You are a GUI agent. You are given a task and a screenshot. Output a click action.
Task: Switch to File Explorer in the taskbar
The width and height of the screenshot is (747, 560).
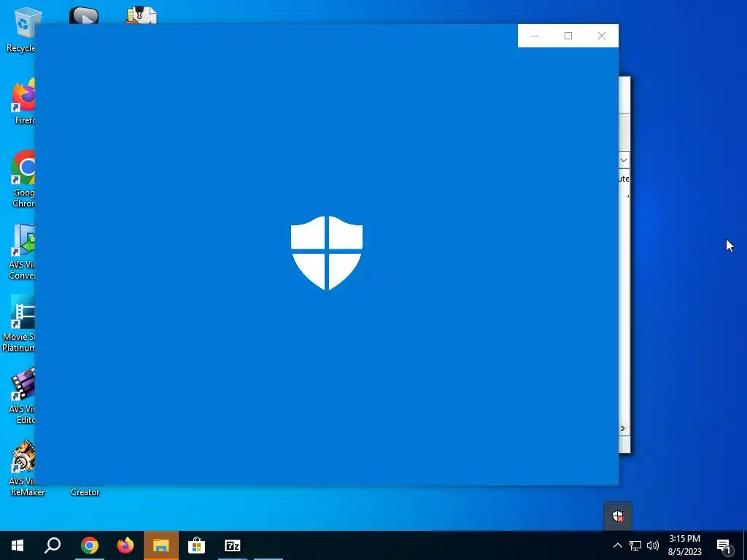click(161, 545)
